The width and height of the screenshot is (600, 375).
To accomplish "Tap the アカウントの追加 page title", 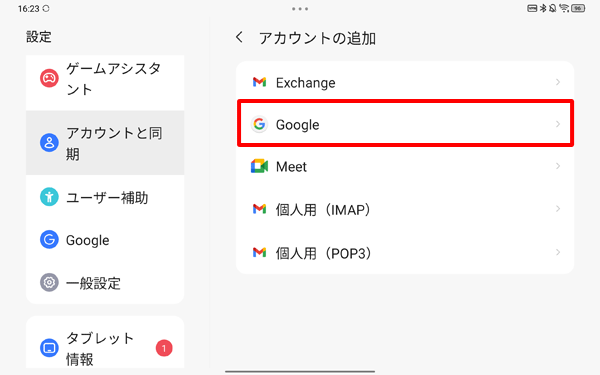I will [x=317, y=38].
